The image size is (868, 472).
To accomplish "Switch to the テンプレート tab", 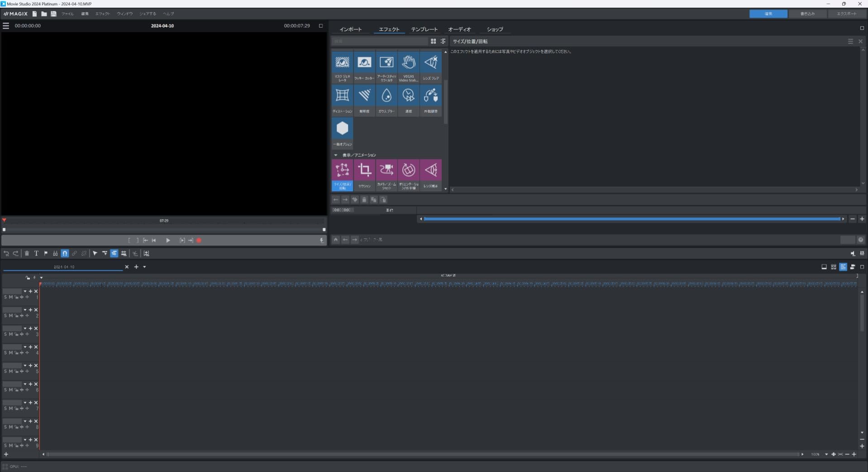I will click(x=423, y=29).
